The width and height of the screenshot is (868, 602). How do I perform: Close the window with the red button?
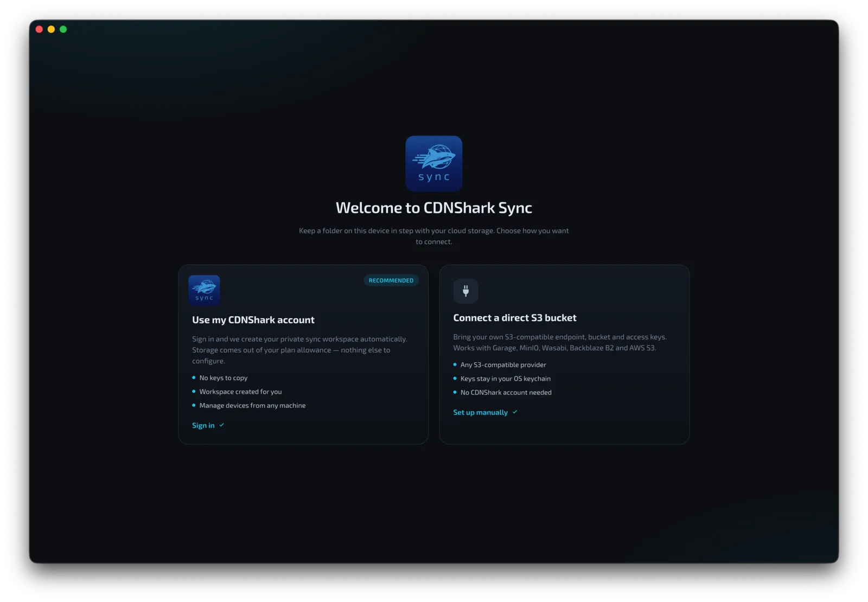[x=39, y=29]
